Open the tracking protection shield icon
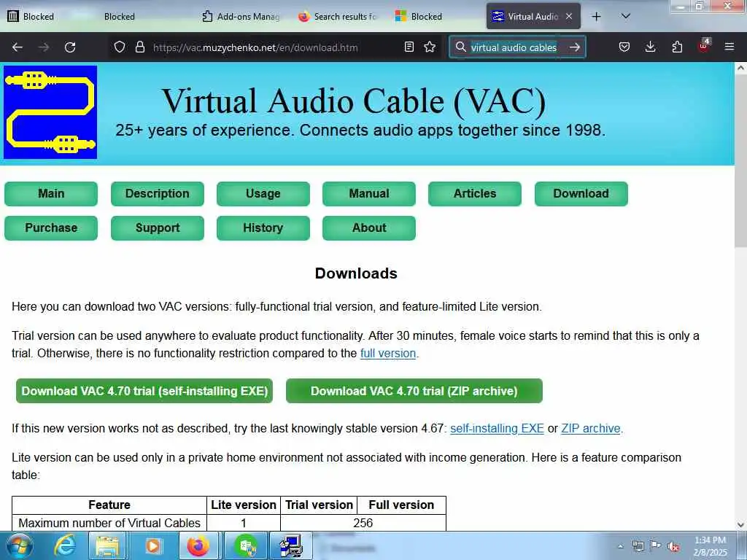Screen dimensions: 747x560 tap(120, 47)
